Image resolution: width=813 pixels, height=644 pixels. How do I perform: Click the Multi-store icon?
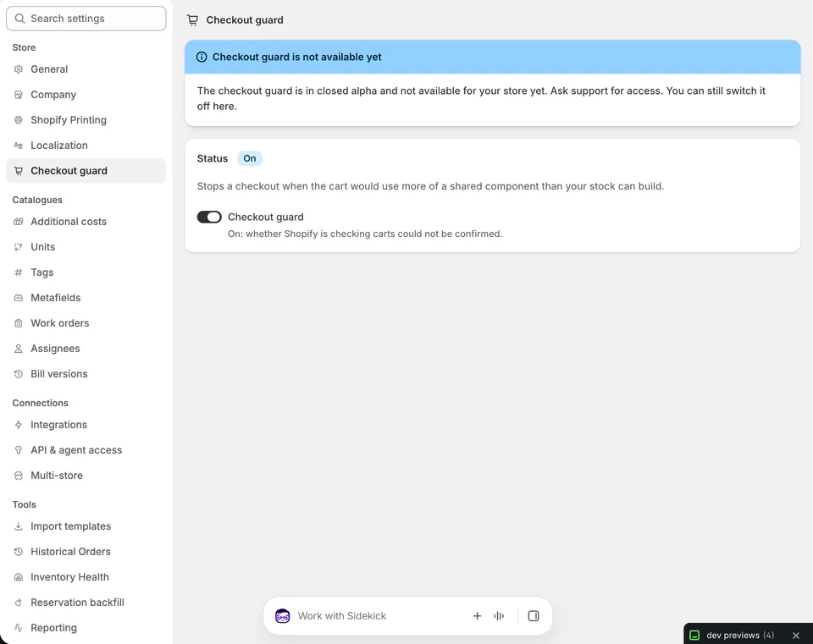[19, 475]
